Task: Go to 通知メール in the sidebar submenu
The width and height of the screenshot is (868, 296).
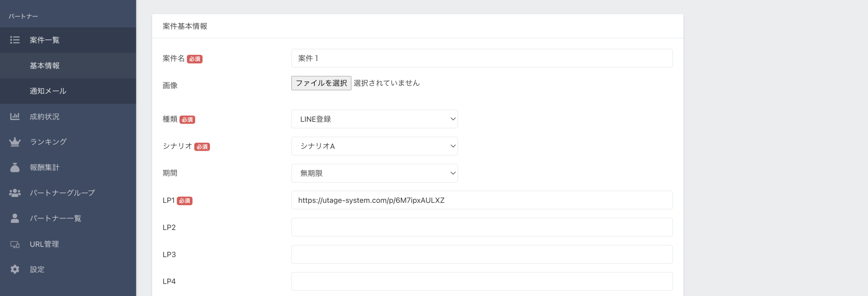Action: (x=48, y=91)
